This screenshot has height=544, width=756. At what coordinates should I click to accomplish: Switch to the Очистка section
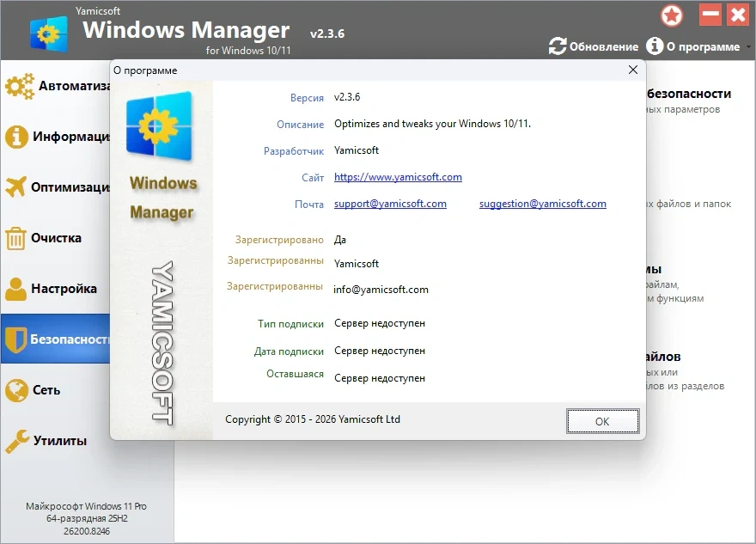pos(56,238)
